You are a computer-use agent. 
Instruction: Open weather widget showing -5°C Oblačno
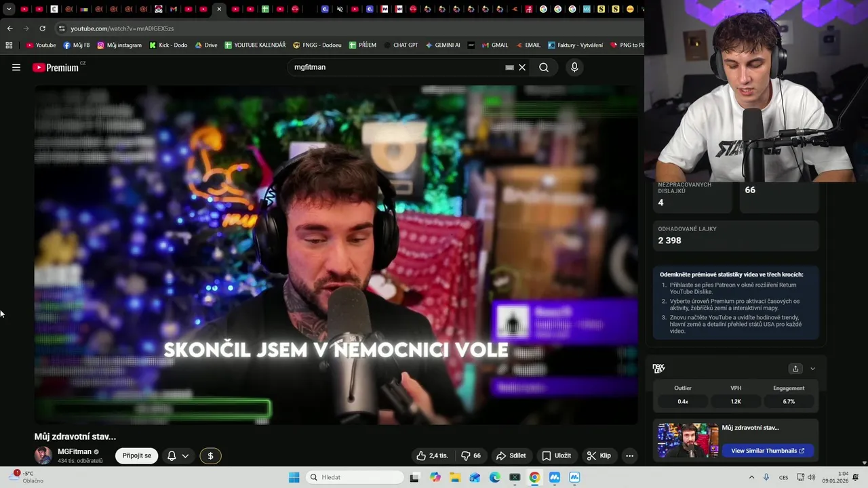pyautogui.click(x=27, y=477)
